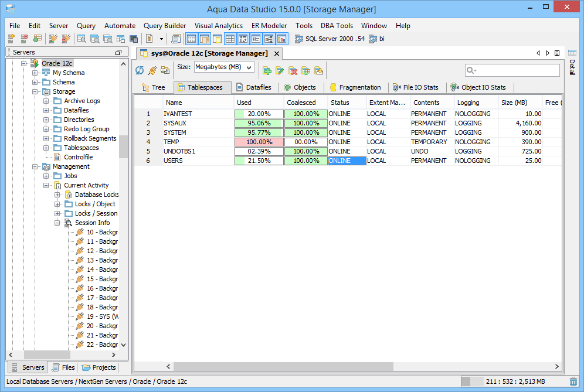Viewport: 584px width, 392px height.
Task: Click the search magnifier icon in filter box
Action: click(x=471, y=70)
